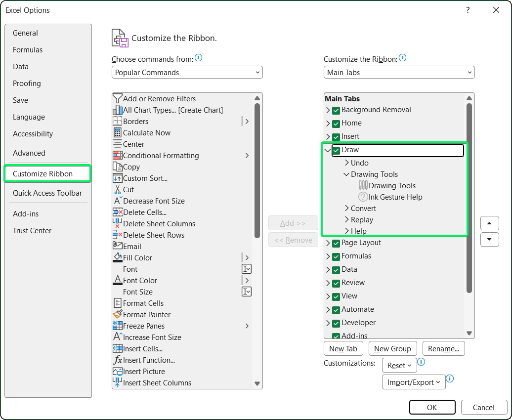Click the Copy command in the list
This screenshot has width=512, height=420.
click(x=131, y=167)
